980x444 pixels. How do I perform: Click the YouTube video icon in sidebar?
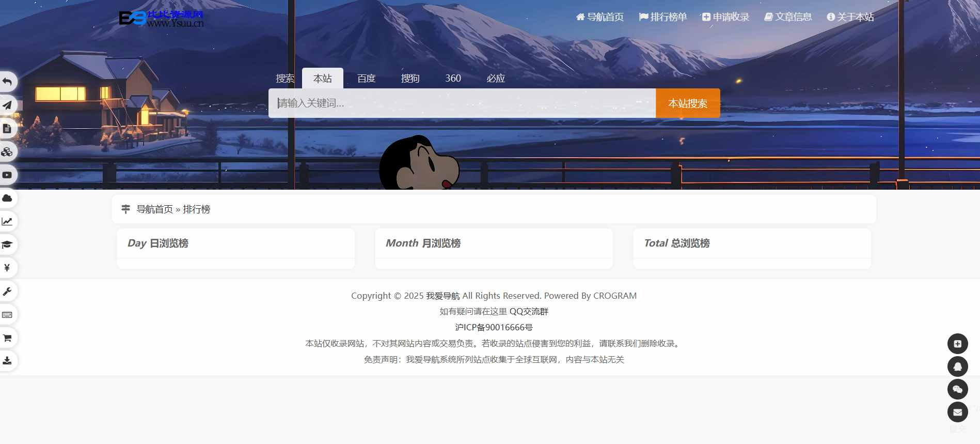pyautogui.click(x=7, y=175)
